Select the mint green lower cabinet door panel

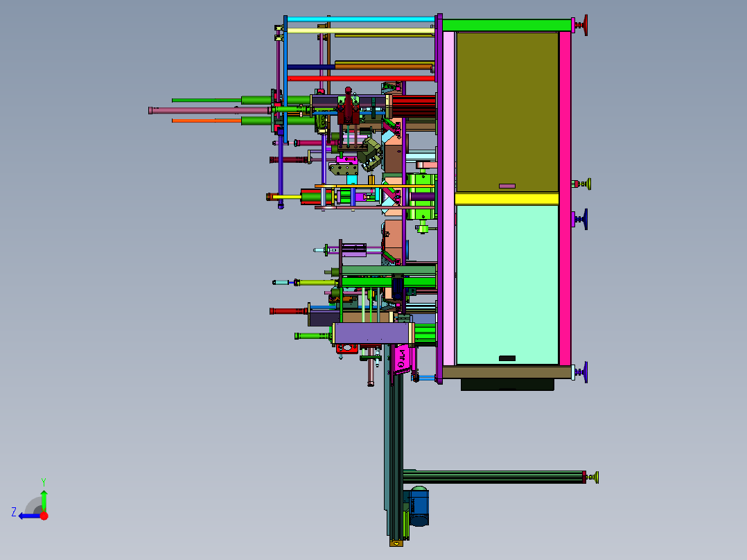(x=507, y=285)
